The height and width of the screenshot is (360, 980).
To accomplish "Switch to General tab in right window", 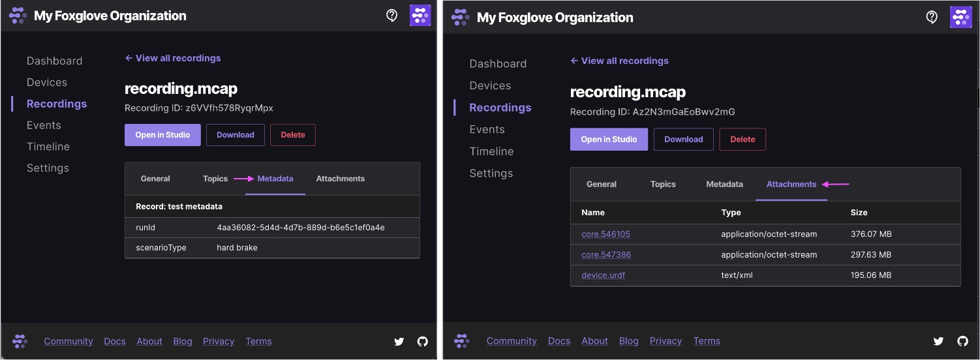I will 602,185.
